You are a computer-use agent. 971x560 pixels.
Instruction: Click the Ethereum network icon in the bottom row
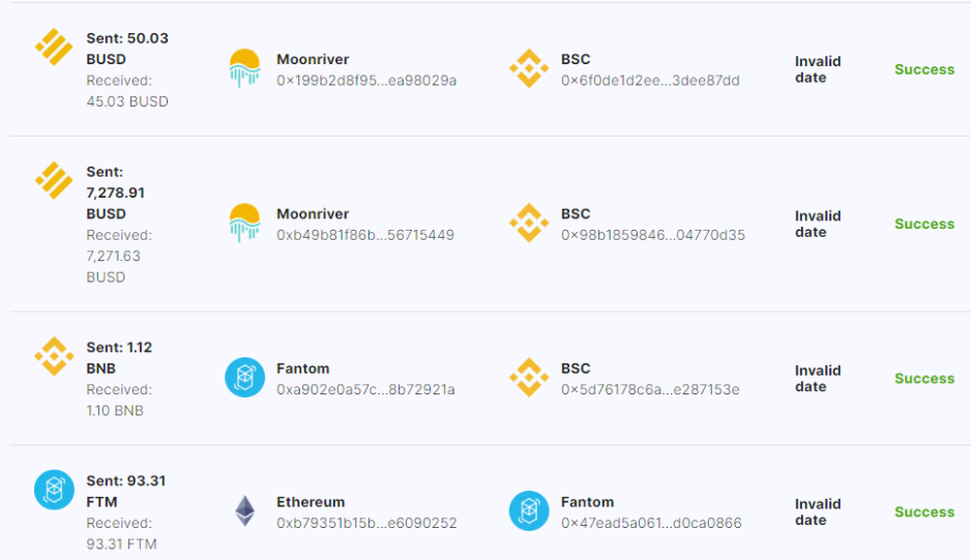(245, 511)
